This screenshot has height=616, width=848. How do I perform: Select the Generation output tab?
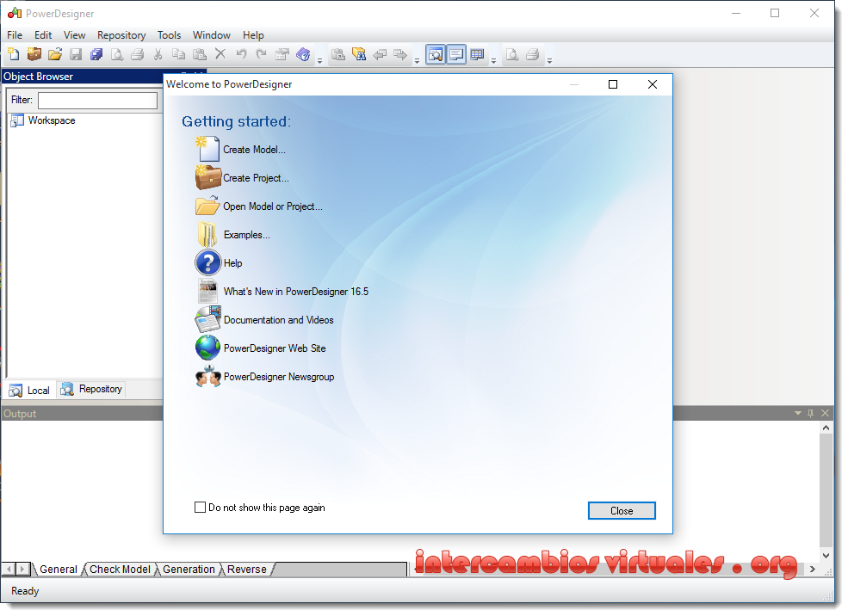[189, 569]
